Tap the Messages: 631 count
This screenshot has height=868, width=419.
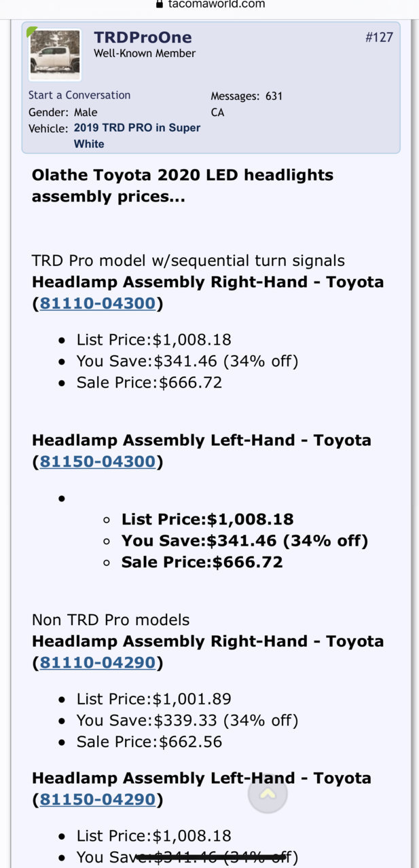coord(247,96)
